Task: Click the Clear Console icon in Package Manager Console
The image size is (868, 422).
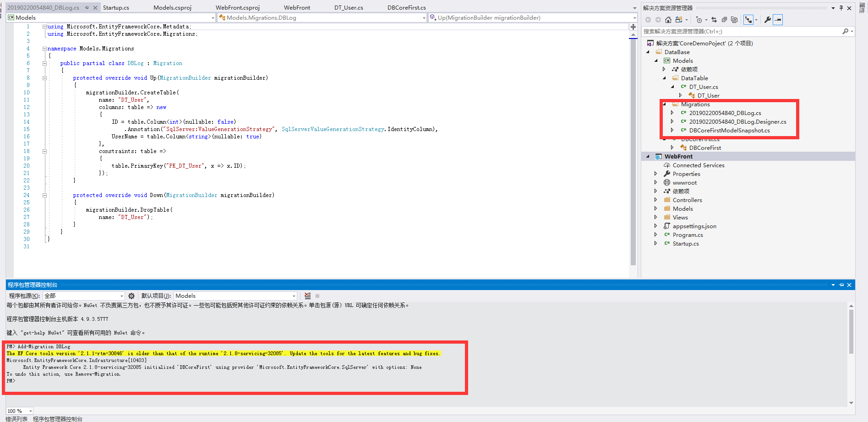Action: tap(307, 296)
